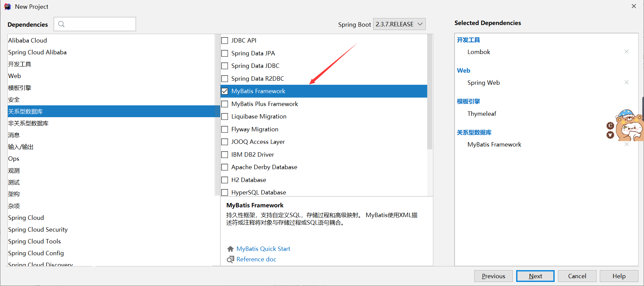Click the Web heading in Selected Dependencies

pyautogui.click(x=463, y=71)
